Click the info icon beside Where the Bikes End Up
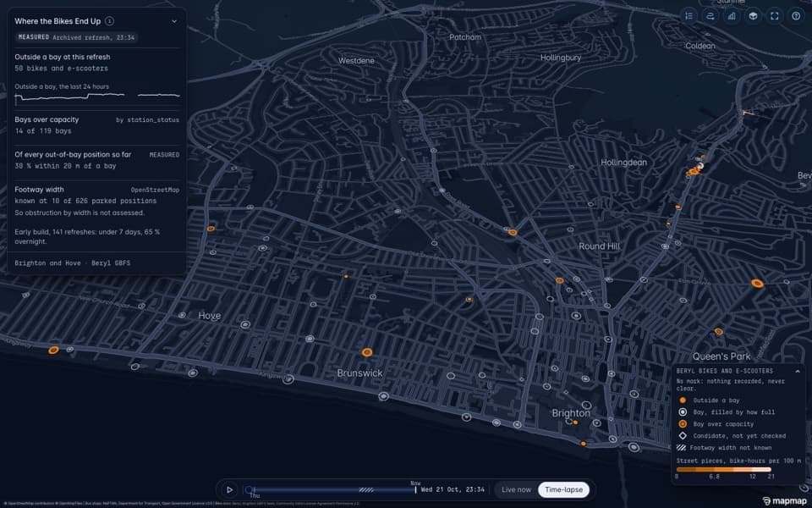 point(110,21)
